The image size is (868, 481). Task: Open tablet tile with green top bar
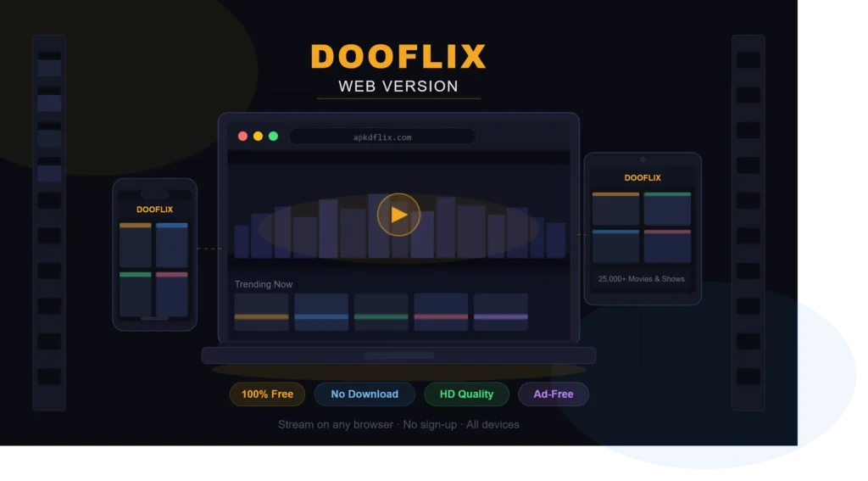pos(668,209)
